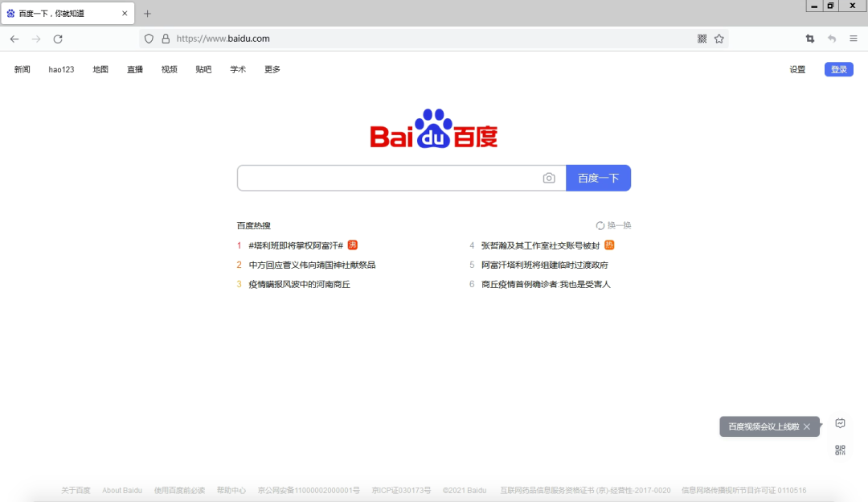Select the Baidu tab in tab strip
Screen dimensions: 868x502
[68, 14]
